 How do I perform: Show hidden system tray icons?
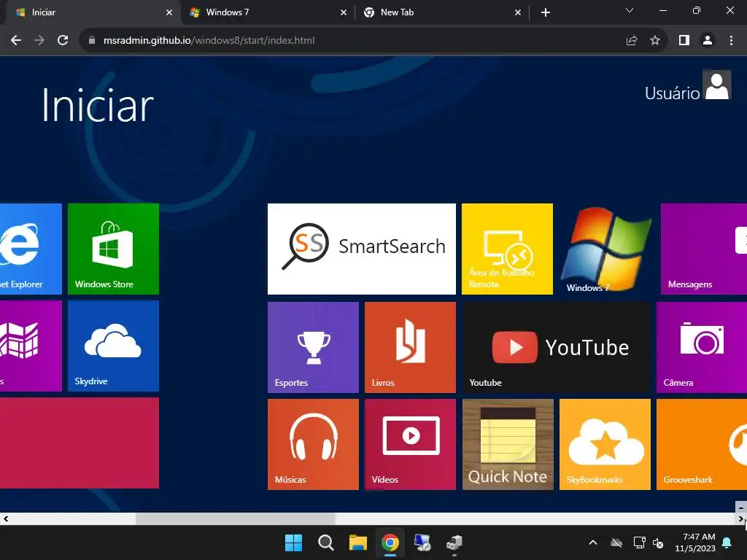[x=593, y=542]
